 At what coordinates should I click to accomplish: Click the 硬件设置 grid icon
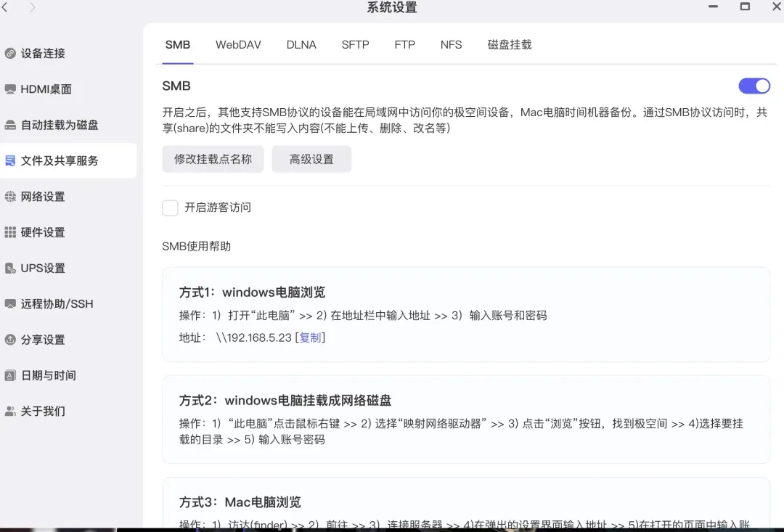pyautogui.click(x=10, y=232)
